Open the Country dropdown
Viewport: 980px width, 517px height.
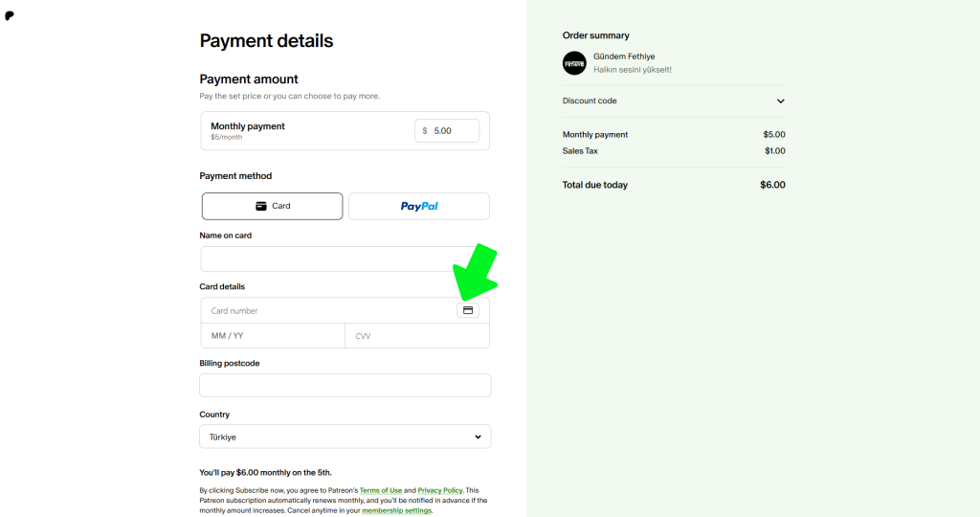(345, 437)
